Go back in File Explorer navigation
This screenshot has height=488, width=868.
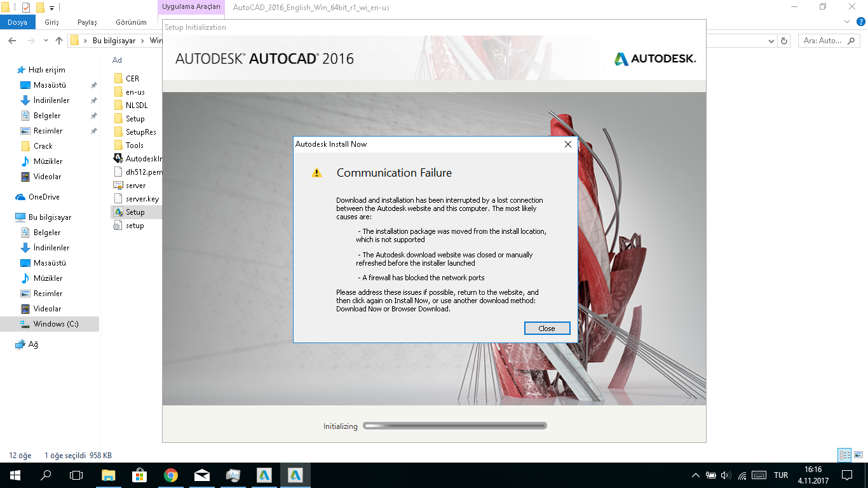click(x=12, y=41)
